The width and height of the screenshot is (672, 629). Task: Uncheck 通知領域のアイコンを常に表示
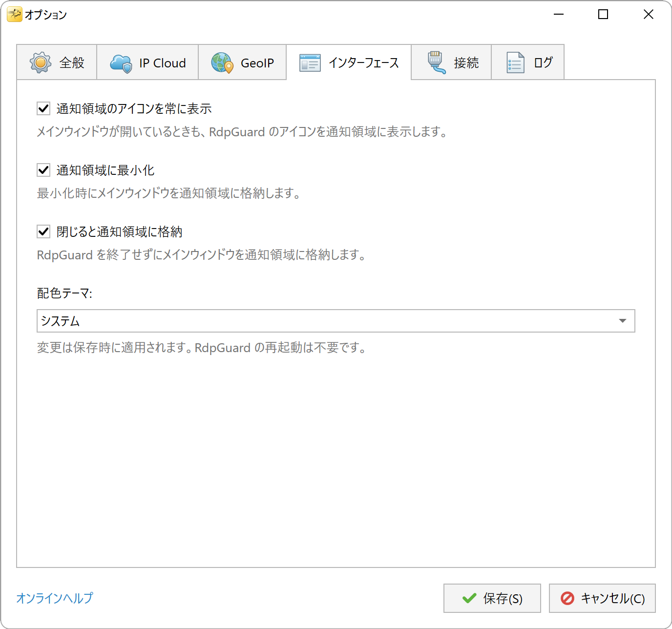point(43,108)
